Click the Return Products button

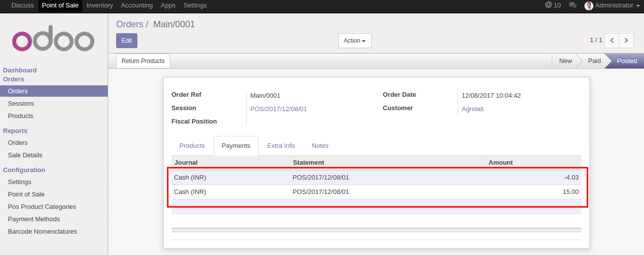pyautogui.click(x=143, y=61)
